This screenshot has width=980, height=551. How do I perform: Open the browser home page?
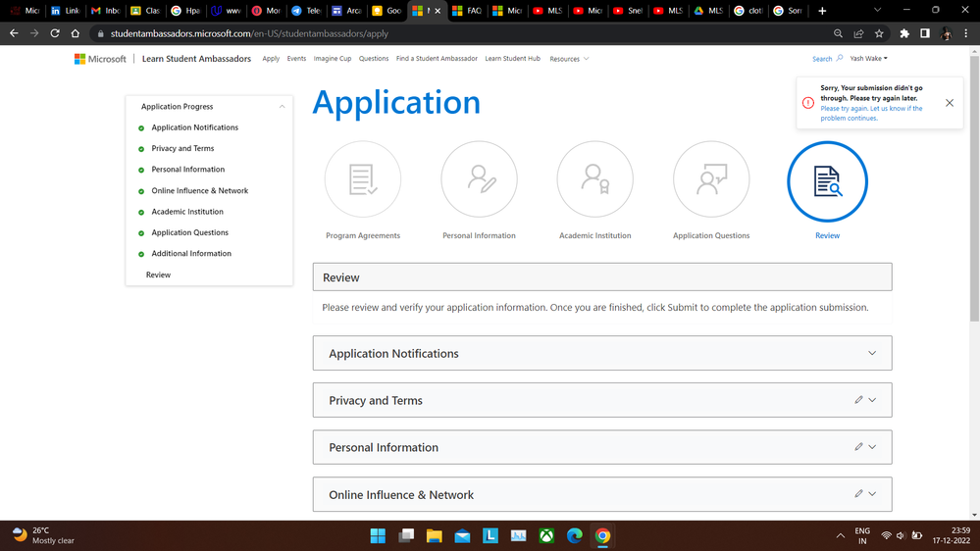75,33
